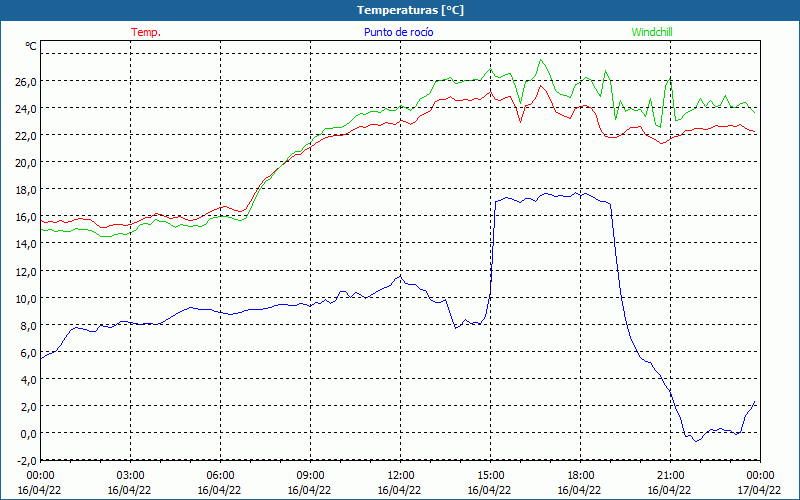
Task: Click the -2,0 y-axis value
Action: 27,461
